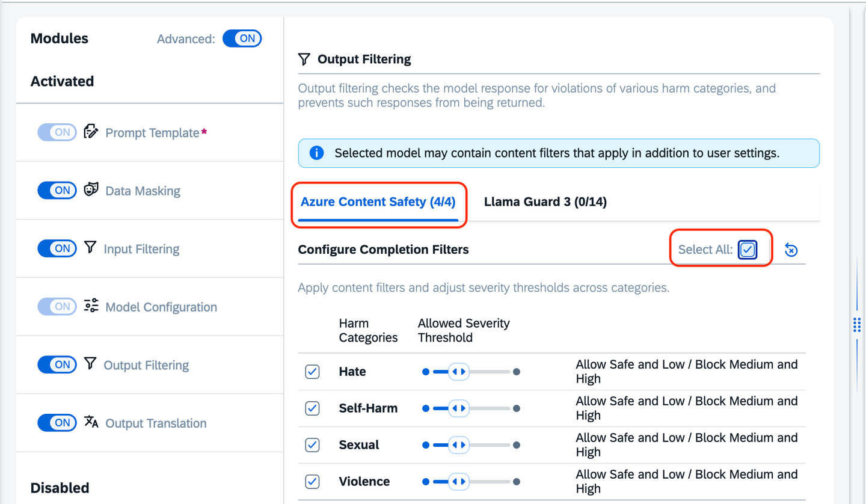Click the Model Configuration sliders icon
The height and width of the screenshot is (504, 866).
[91, 306]
